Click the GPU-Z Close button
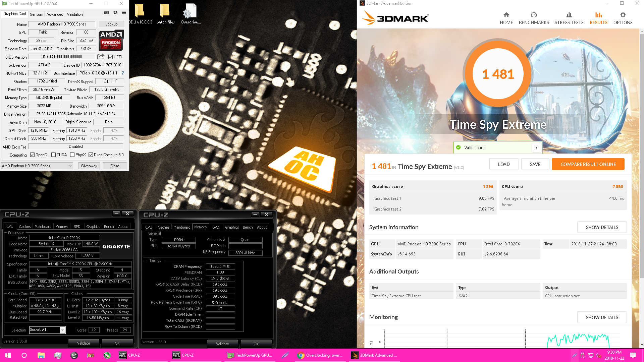Image resolution: width=644 pixels, height=362 pixels. pos(115,166)
